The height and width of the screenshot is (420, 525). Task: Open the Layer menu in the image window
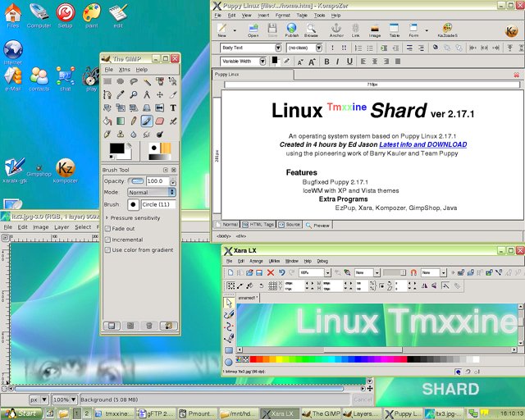click(62, 227)
